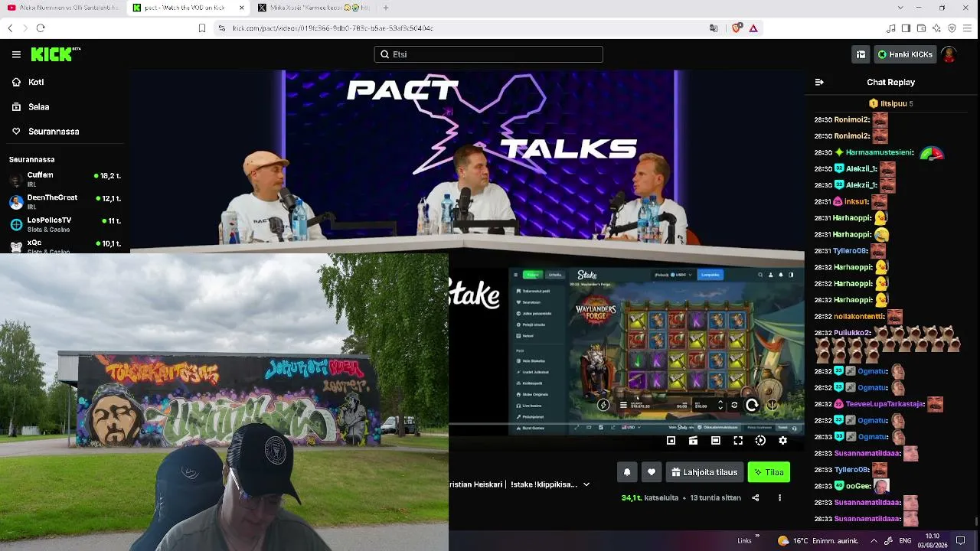Open LosPollosTV channel in followed list
Screen dimensions: 980x551
point(65,224)
